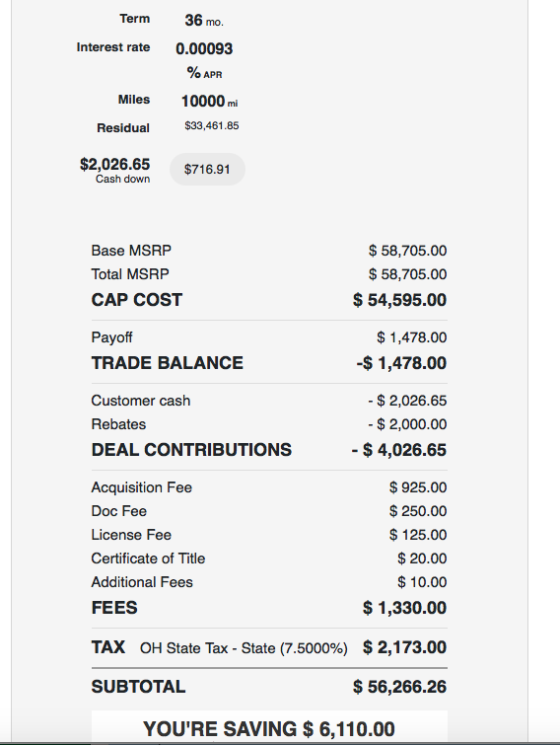Select the DEAL CONTRIBUTIONS heading
560x745 pixels.
pyautogui.click(x=191, y=450)
